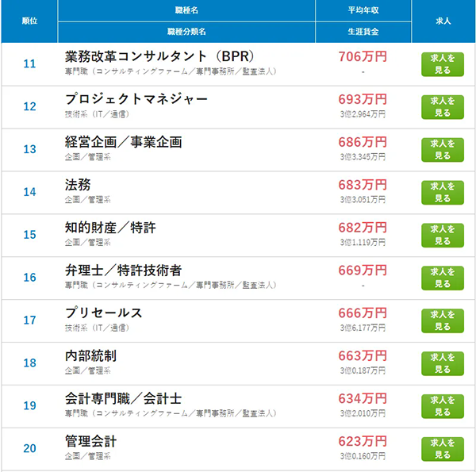Image resolution: width=476 pixels, height=472 pixels.
Task: Click the 平均年収 column header
Action: tap(363, 10)
